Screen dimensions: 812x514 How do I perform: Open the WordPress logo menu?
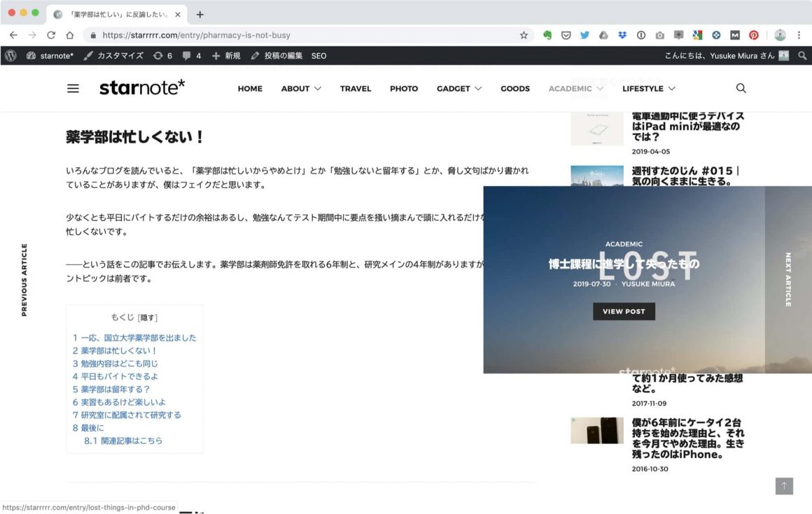[x=10, y=56]
